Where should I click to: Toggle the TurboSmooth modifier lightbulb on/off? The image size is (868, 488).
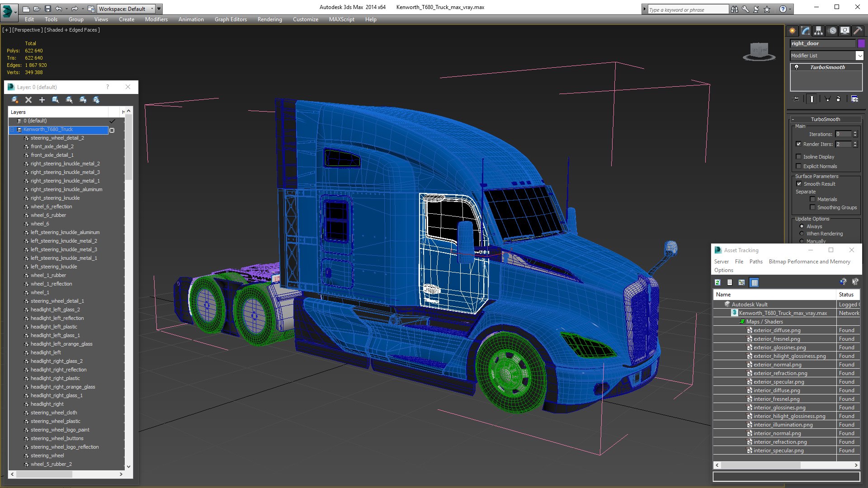797,67
